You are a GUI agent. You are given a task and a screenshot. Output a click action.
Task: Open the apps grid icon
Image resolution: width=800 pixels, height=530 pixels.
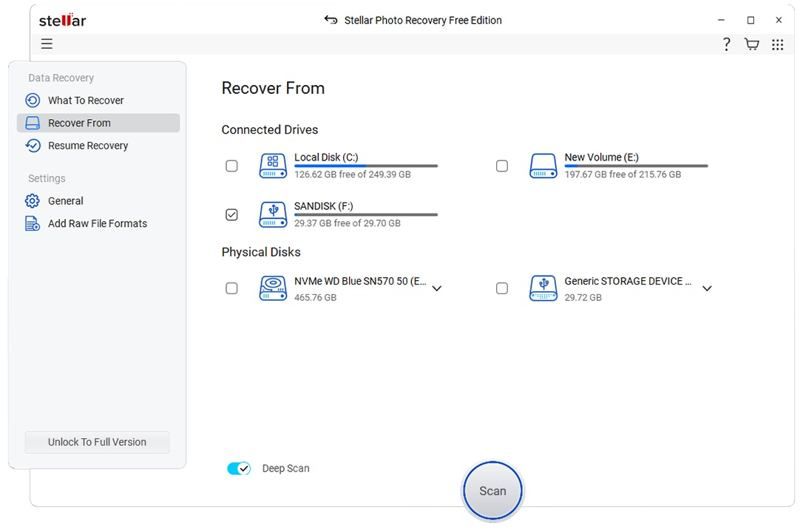[x=777, y=44]
